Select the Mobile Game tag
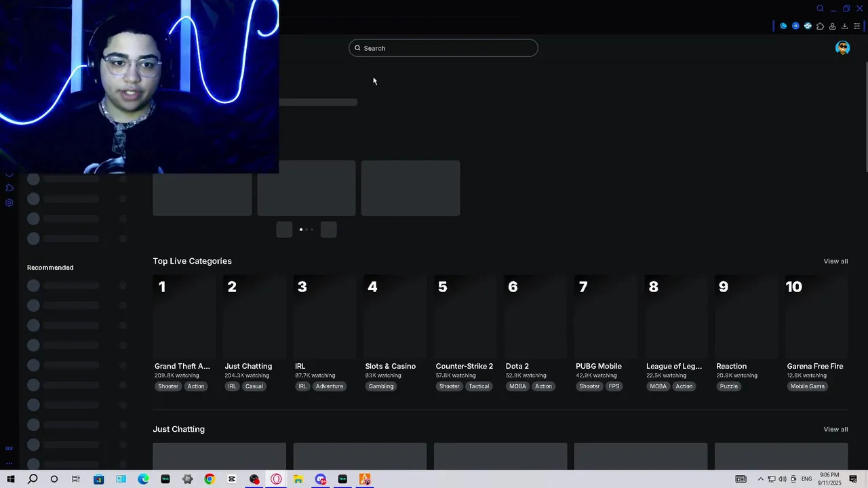Screen dimensions: 868x488 click(x=808, y=386)
